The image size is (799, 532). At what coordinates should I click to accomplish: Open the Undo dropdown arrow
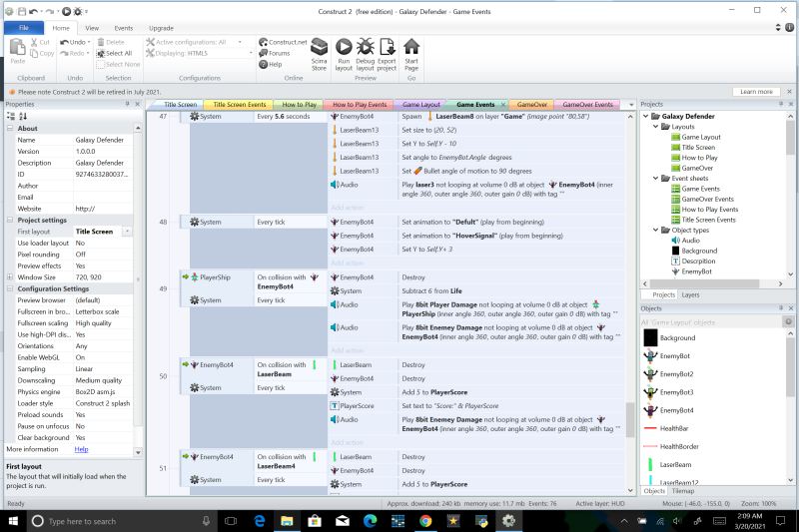(x=89, y=42)
